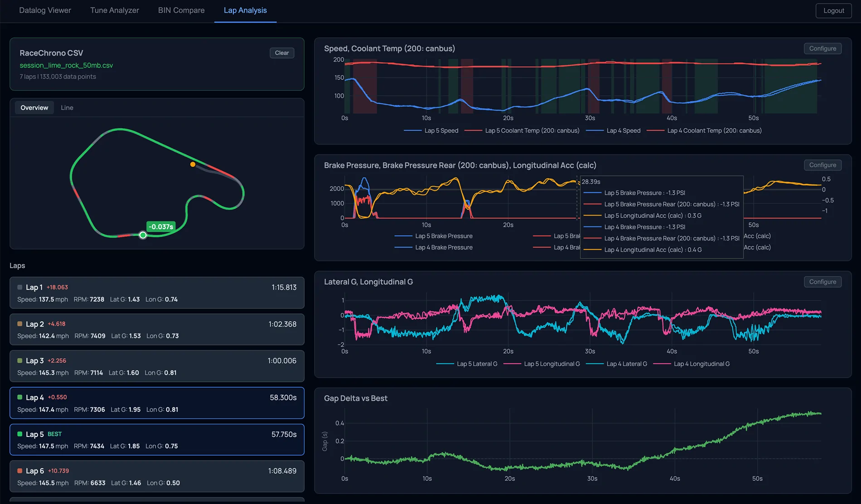861x504 pixels.
Task: Click the Logout button
Action: [x=834, y=10]
